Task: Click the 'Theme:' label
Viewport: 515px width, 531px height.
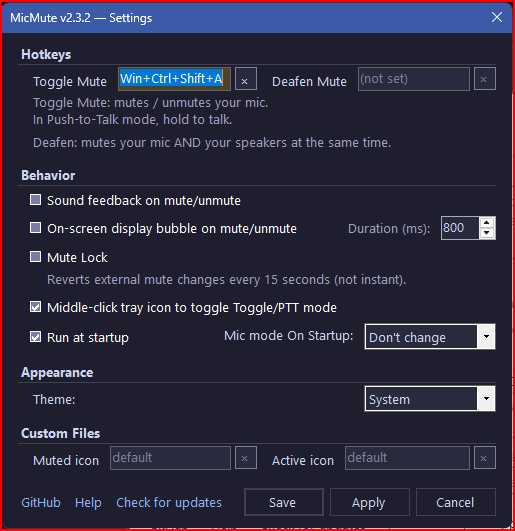Action: tap(54, 400)
